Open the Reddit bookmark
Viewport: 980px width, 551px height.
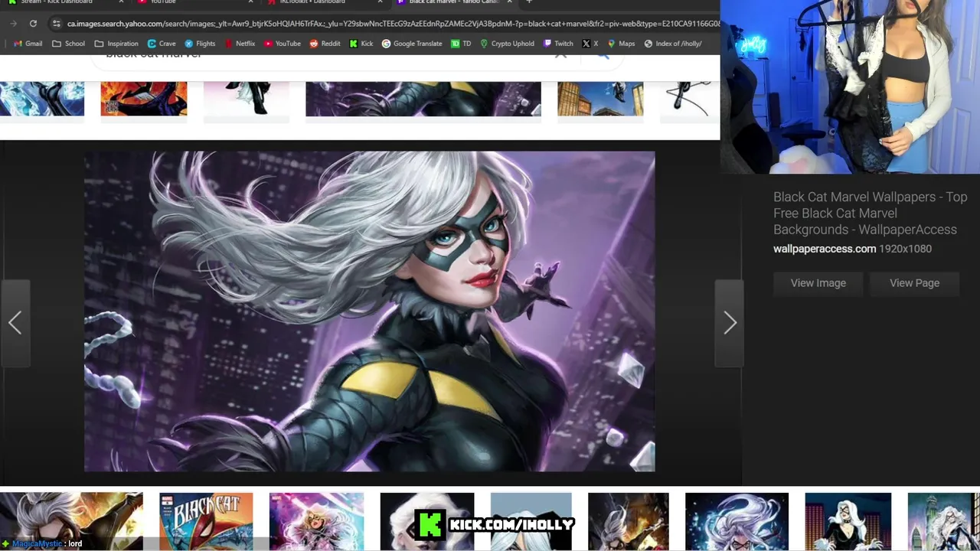pyautogui.click(x=325, y=44)
